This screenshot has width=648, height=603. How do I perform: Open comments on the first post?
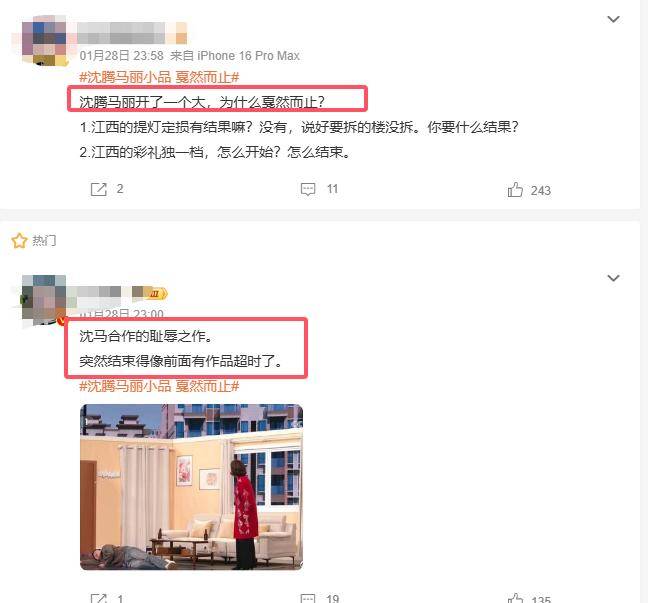click(x=308, y=189)
